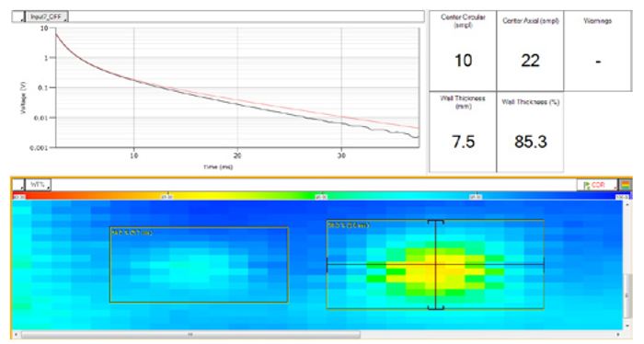This screenshot has width=644, height=344.
Task: Click the second color scale marker in yellow
Action: click(x=167, y=197)
